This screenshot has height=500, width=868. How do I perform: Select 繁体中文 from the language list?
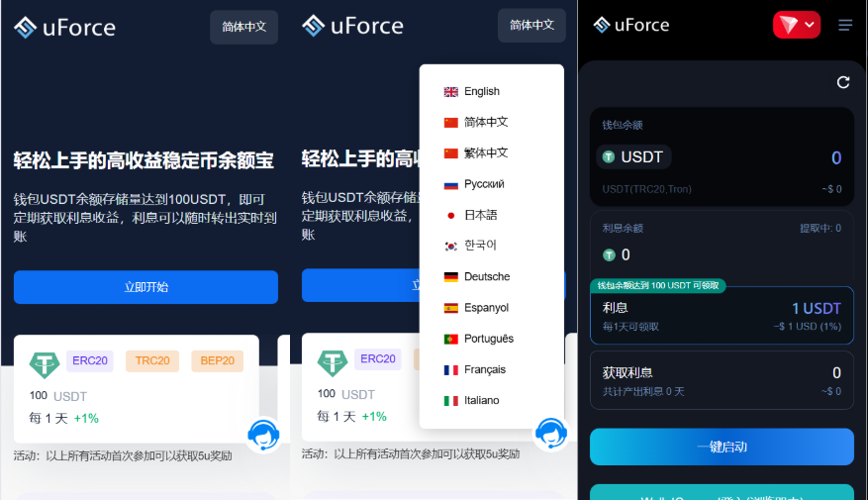pos(492,152)
